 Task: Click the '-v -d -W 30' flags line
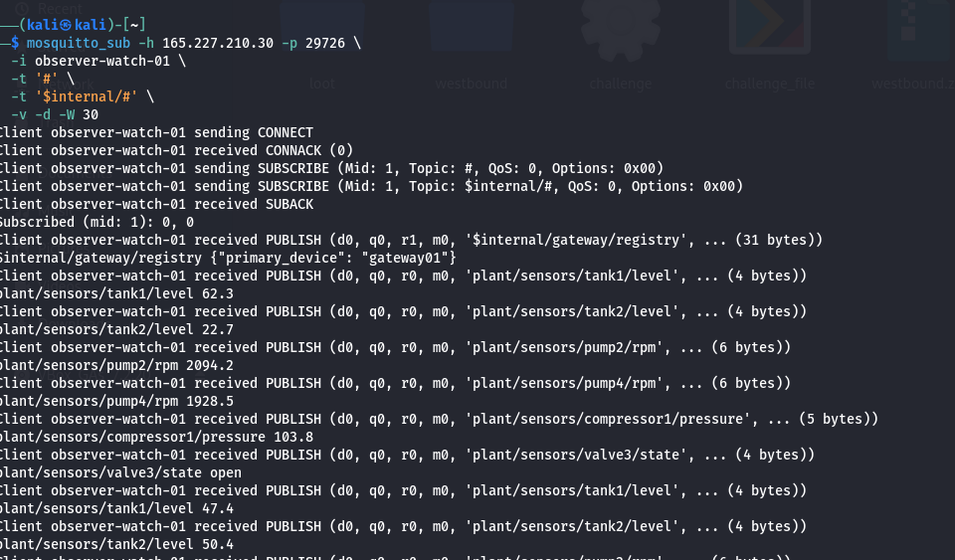55,114
